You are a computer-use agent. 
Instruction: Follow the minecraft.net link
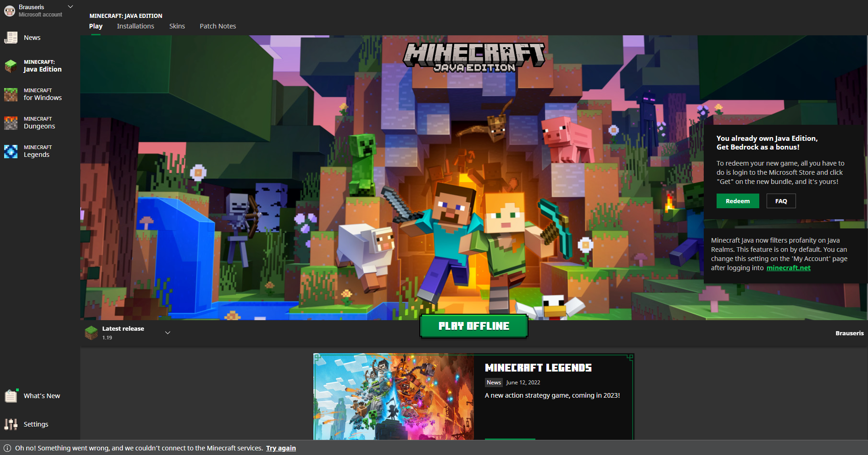pyautogui.click(x=788, y=268)
